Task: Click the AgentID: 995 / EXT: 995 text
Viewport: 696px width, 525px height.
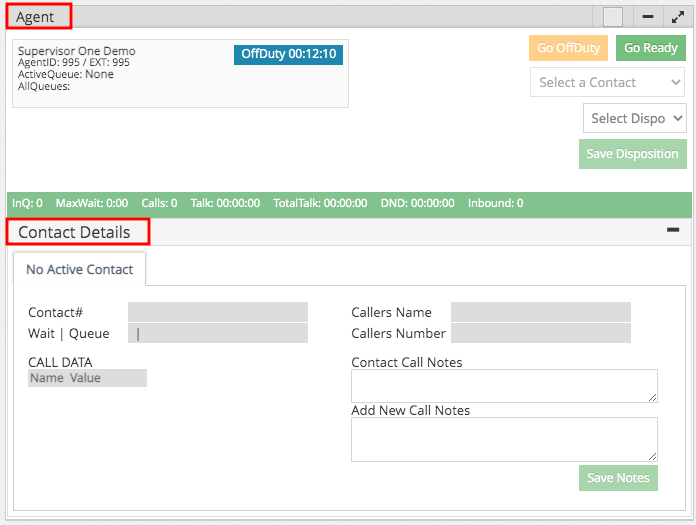Action: point(74,62)
